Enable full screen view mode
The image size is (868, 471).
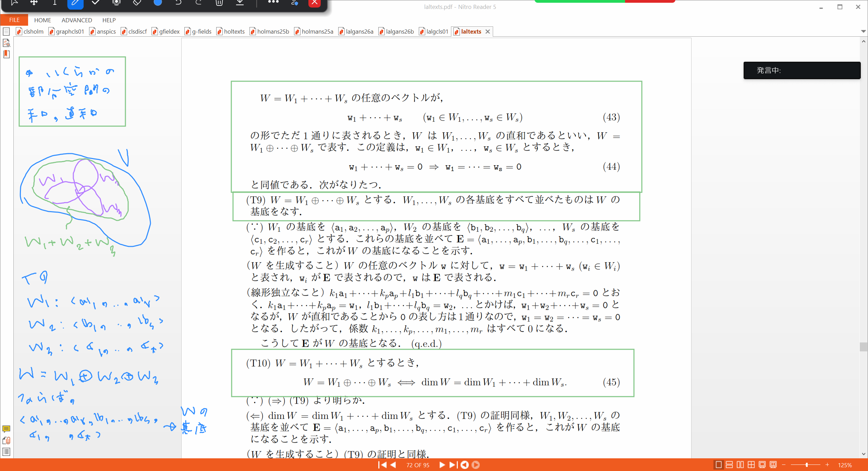click(x=762, y=465)
